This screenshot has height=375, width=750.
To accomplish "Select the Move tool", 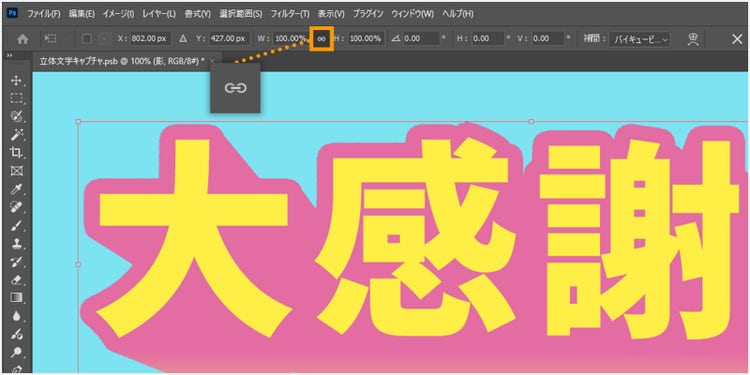I will pos(16,80).
